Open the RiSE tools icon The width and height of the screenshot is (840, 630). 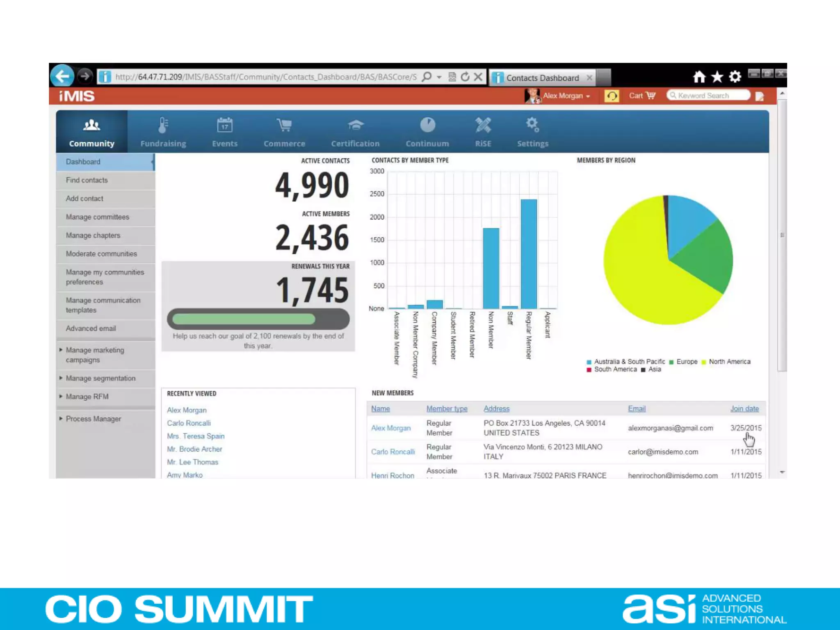point(483,126)
